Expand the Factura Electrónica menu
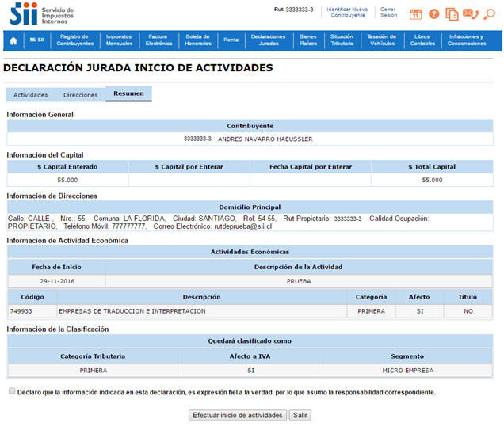This screenshot has width=504, height=426. click(158, 40)
